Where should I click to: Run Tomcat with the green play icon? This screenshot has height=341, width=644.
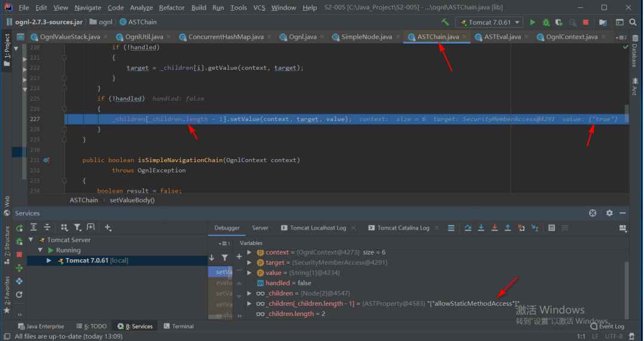coord(532,22)
